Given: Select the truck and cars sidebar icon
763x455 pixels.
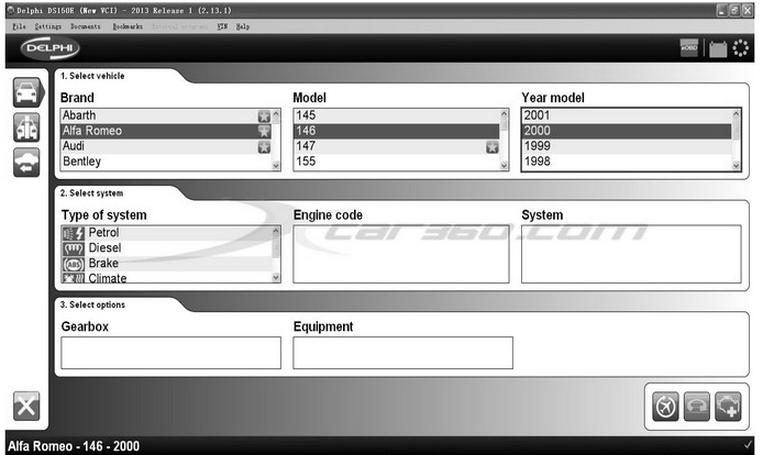Looking at the screenshot, I should click(26, 127).
